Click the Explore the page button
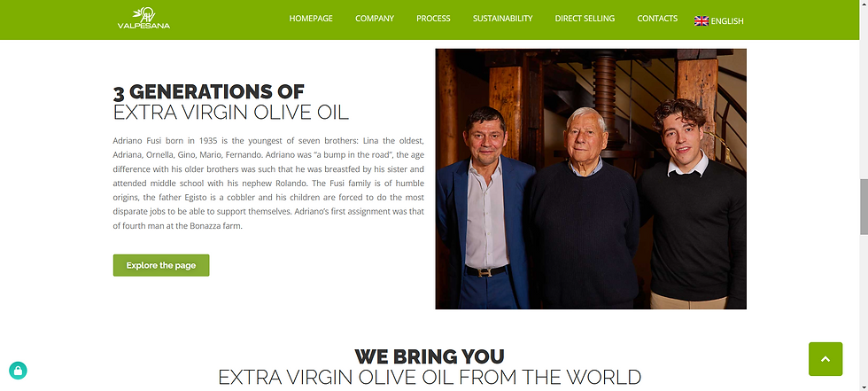 [161, 265]
